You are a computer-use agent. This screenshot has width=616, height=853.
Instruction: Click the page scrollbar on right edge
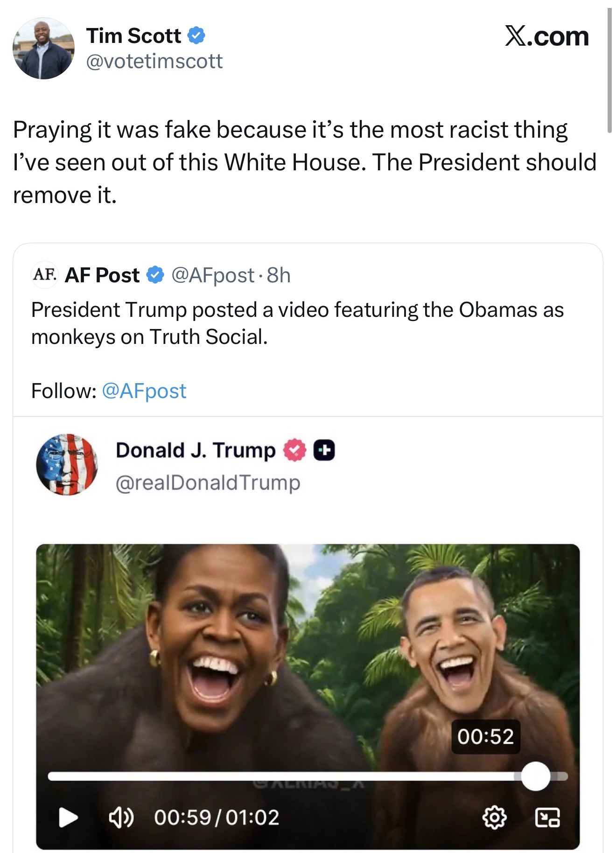pos(609,70)
